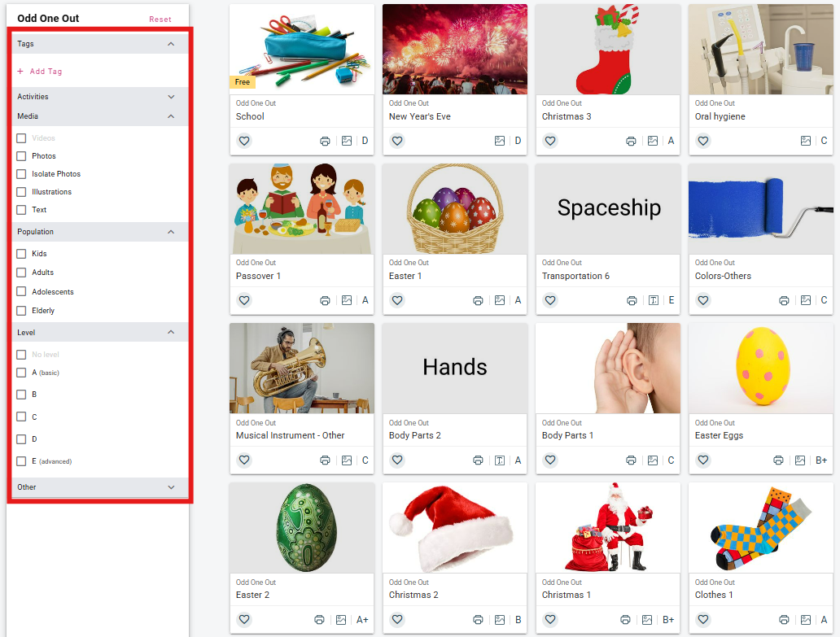Click the print icon on Christmas 2 card
The image size is (840, 637).
[x=478, y=619]
